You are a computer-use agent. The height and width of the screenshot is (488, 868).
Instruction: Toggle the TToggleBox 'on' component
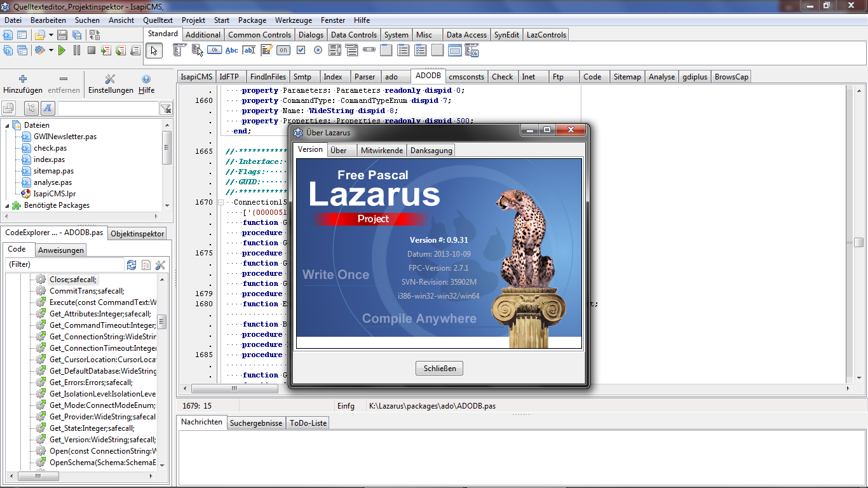point(283,50)
